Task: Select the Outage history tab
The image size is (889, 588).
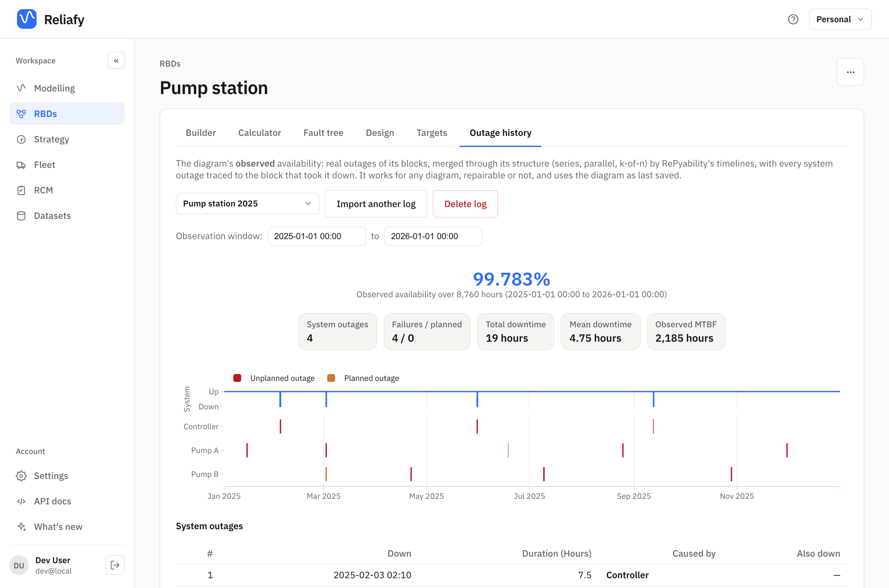Action: (x=500, y=133)
